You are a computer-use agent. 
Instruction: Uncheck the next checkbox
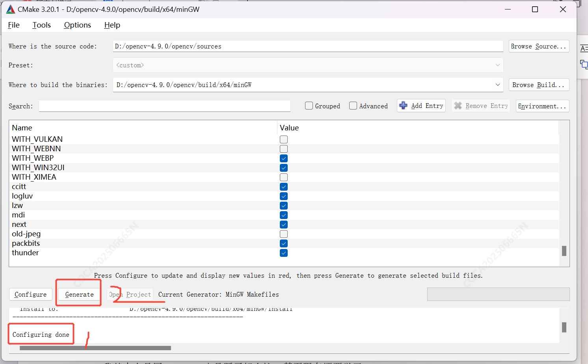(x=284, y=225)
